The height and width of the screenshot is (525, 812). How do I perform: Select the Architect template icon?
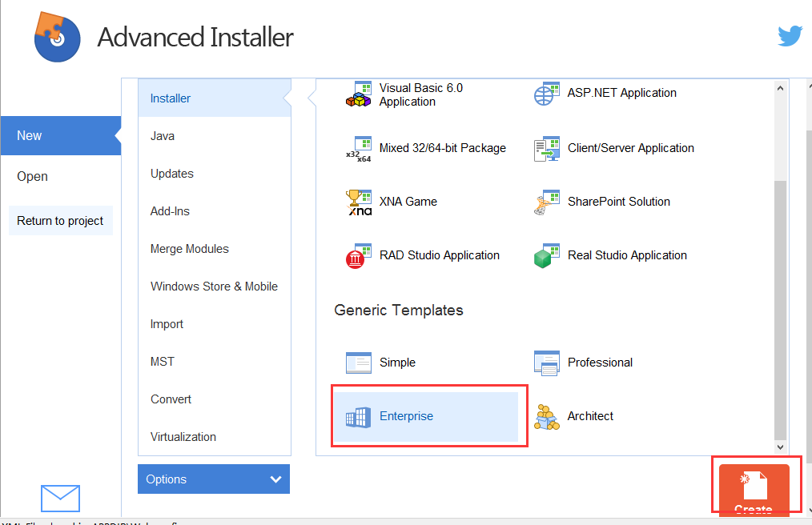click(547, 417)
